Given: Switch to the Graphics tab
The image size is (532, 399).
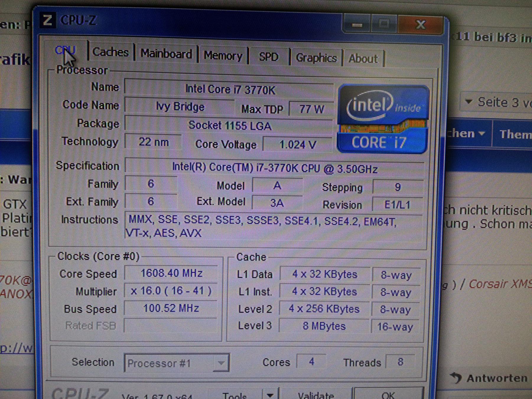Looking at the screenshot, I should coord(316,58).
